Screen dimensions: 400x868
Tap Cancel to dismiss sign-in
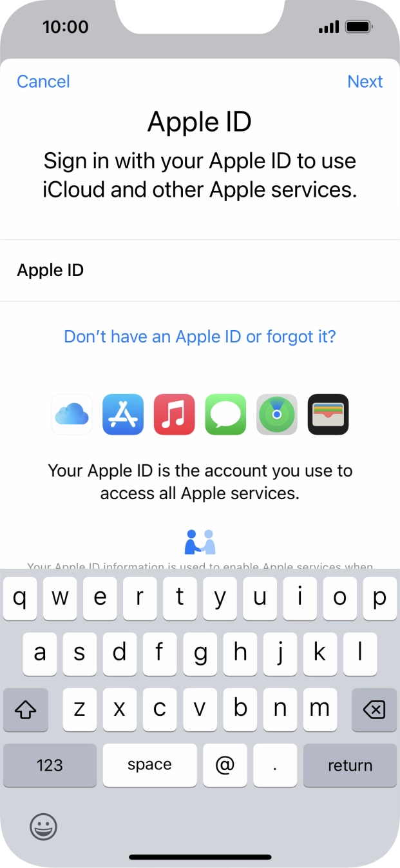coord(43,81)
